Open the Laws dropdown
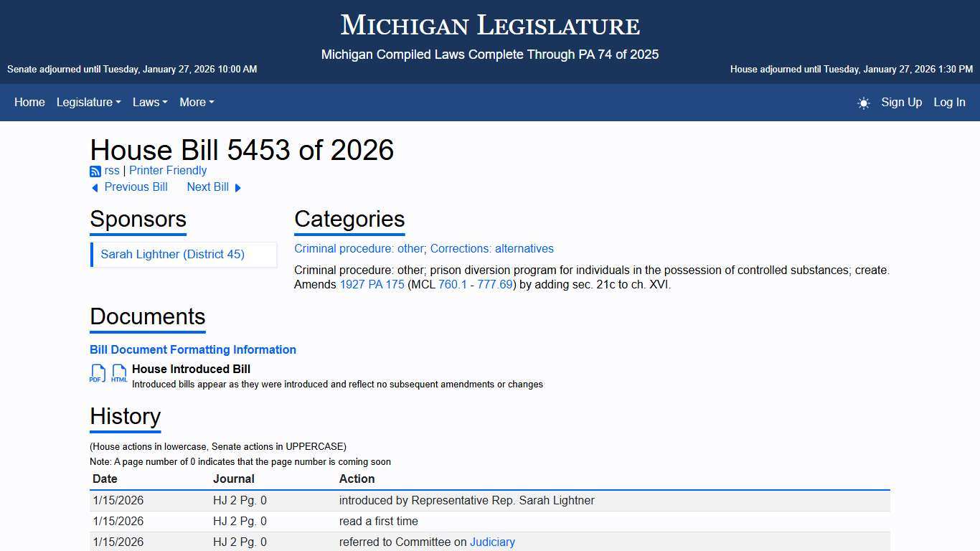 (149, 103)
